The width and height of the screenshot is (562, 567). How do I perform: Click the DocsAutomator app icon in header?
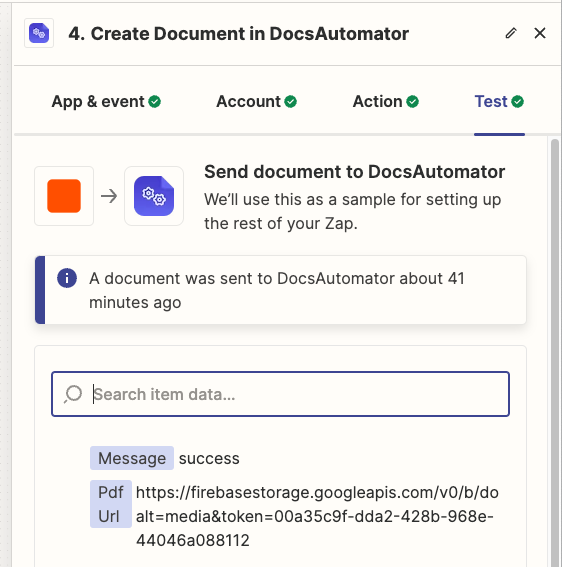click(39, 33)
